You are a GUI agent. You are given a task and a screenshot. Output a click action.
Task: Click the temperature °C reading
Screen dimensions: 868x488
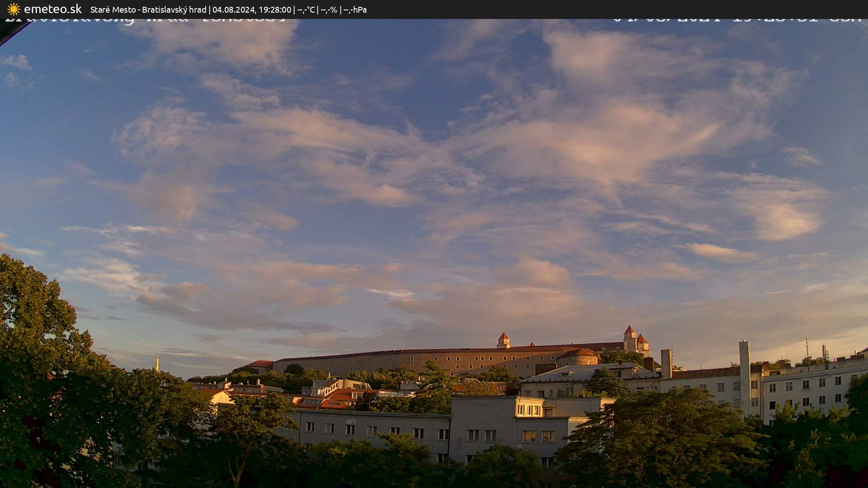306,9
